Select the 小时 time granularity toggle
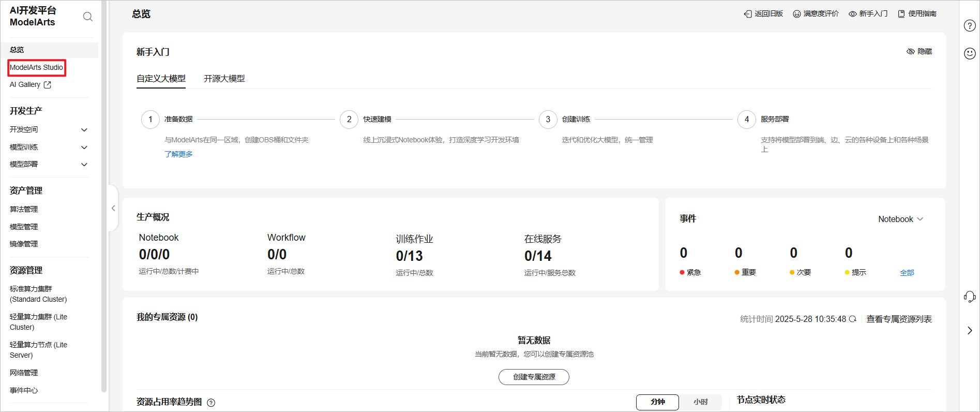 (x=701, y=402)
